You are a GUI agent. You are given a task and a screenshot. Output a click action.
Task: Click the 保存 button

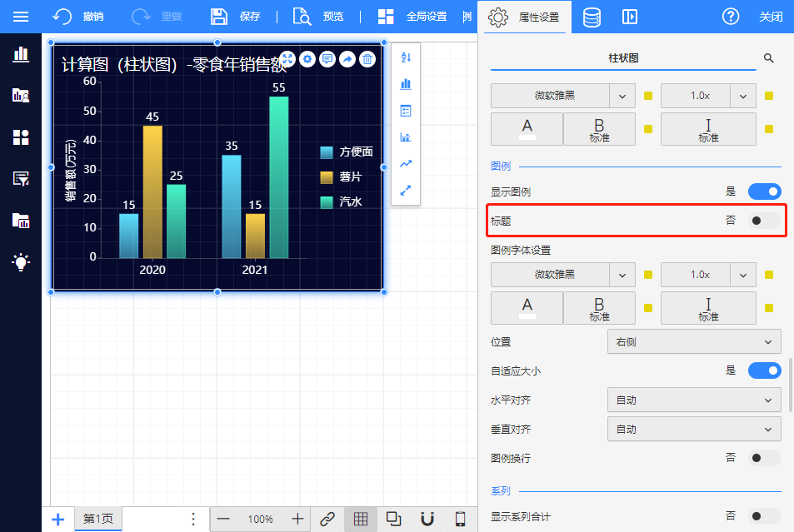[236, 17]
